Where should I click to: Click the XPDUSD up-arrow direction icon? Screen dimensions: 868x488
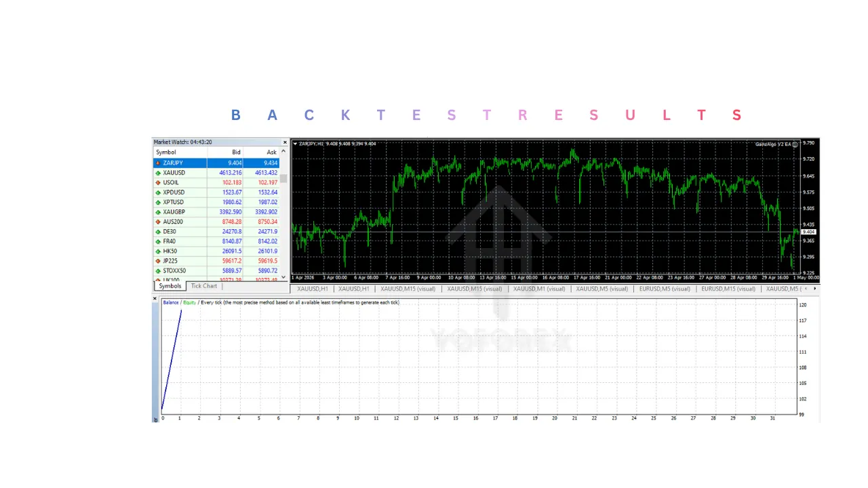(x=158, y=192)
